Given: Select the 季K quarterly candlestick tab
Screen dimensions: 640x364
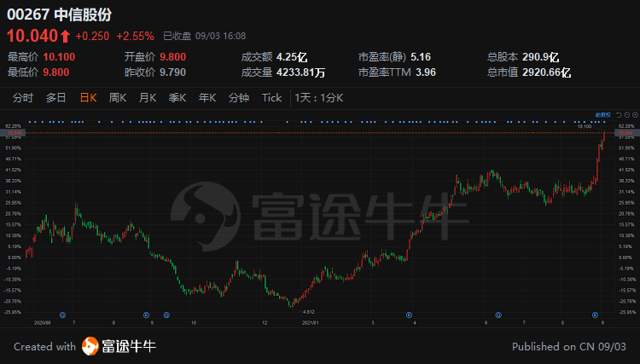Looking at the screenshot, I should (177, 98).
